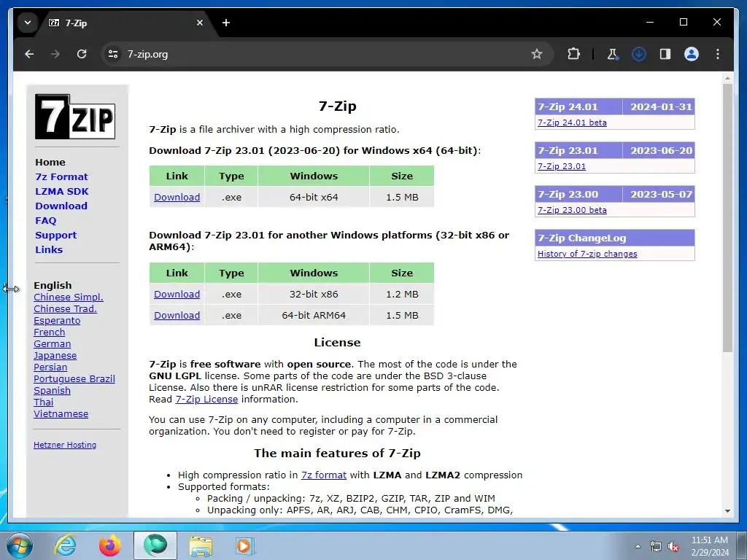Screen dimensions: 747x560
Task: Open the 7z Format page
Action: point(61,176)
